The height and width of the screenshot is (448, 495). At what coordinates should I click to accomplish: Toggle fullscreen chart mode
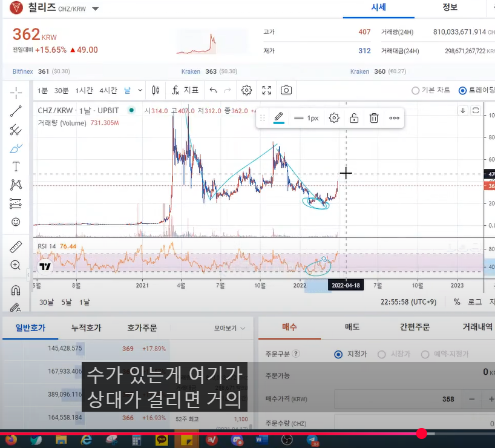pos(267,90)
